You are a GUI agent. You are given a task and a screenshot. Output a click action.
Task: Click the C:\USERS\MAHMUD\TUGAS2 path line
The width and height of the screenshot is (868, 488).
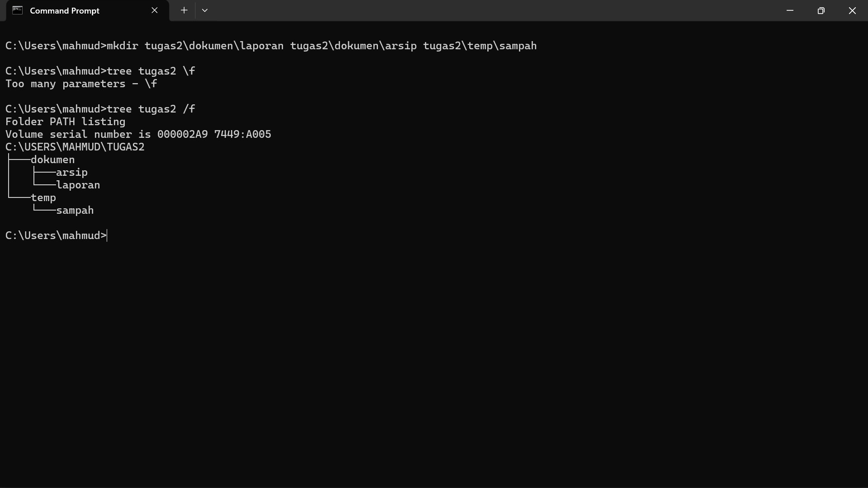pyautogui.click(x=75, y=147)
